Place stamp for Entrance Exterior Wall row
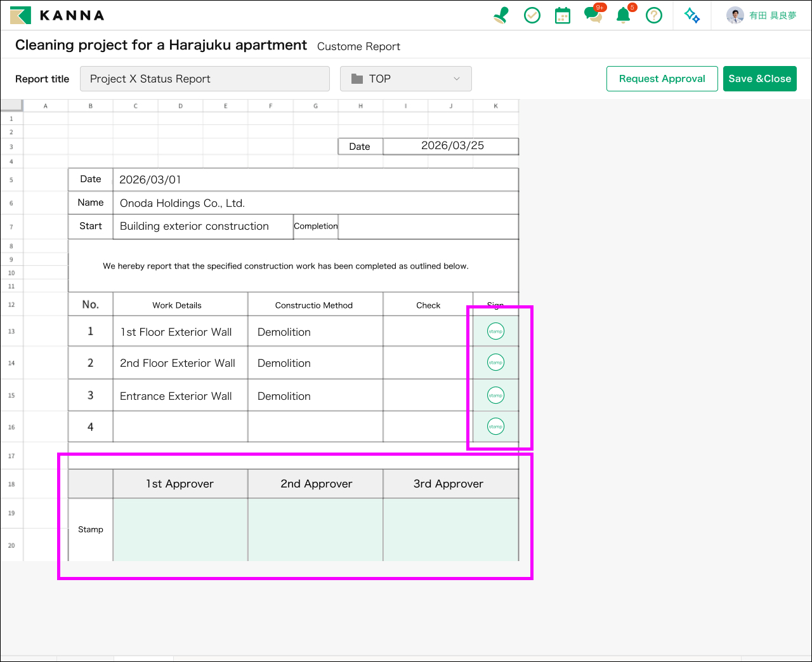 tap(495, 395)
